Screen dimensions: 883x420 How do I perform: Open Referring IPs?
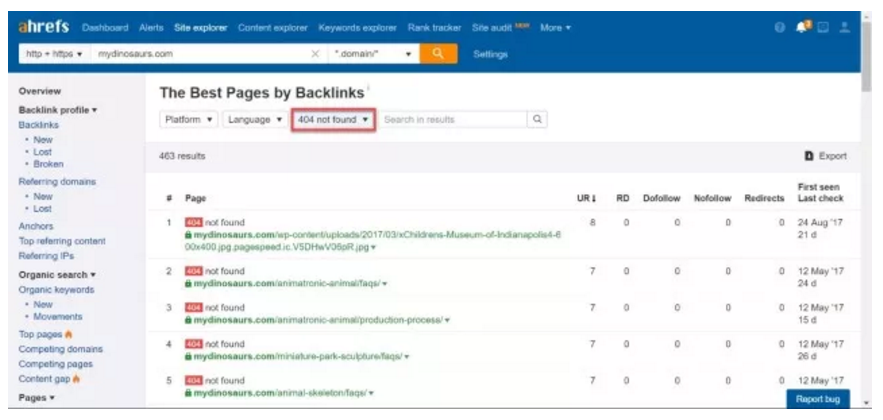coord(46,256)
